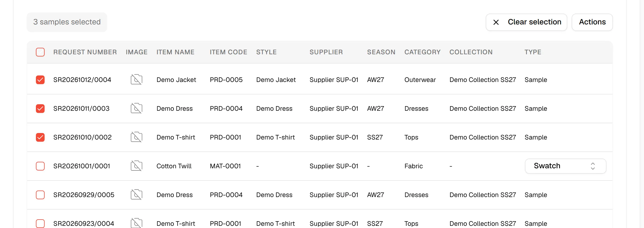Toggle the select-all checkbox in the header
The width and height of the screenshot is (644, 228).
pyautogui.click(x=40, y=52)
